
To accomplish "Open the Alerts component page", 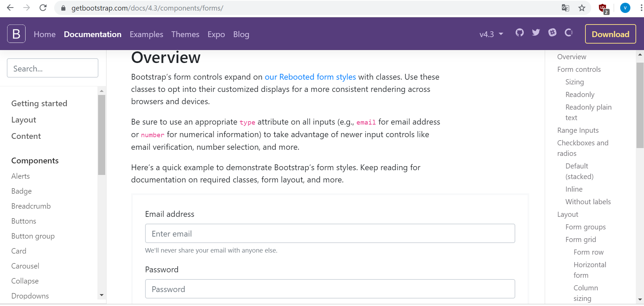I will [20, 176].
